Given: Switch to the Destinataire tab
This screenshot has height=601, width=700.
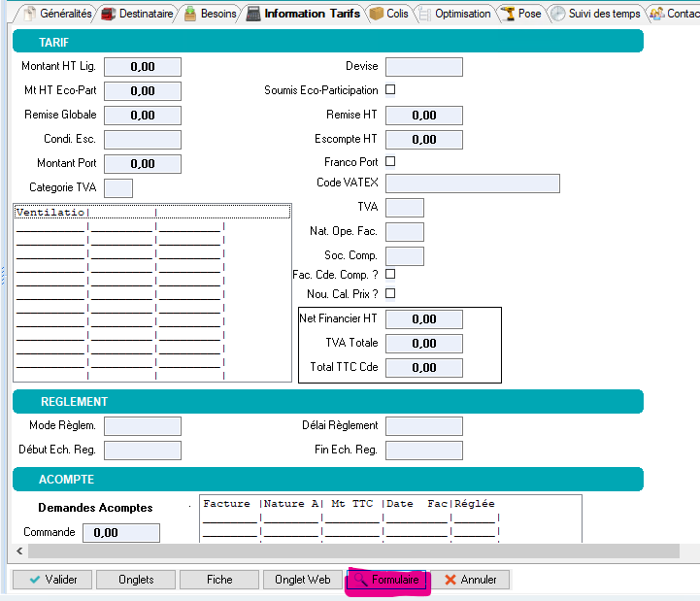Looking at the screenshot, I should 139,15.
